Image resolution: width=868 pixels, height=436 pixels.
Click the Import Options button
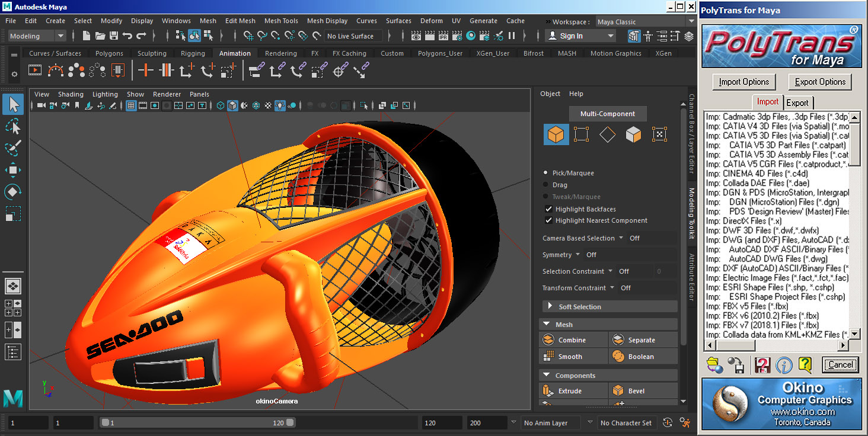coord(743,82)
